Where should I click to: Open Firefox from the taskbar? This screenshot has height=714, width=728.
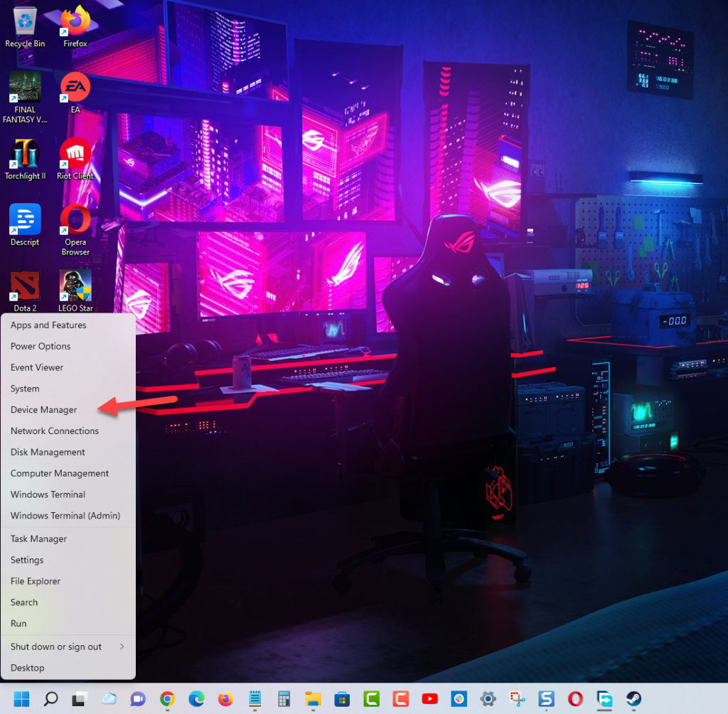coord(225,698)
